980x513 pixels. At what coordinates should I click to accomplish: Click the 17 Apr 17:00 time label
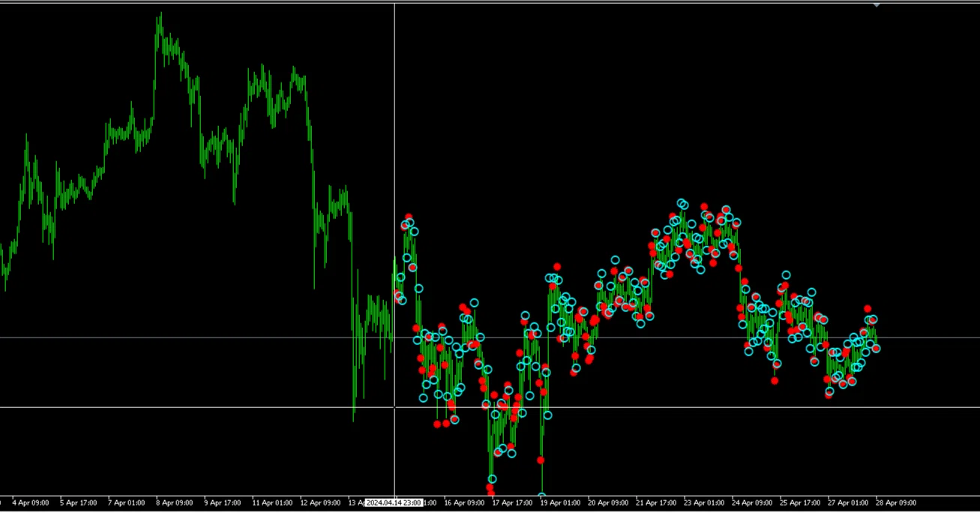pos(514,502)
